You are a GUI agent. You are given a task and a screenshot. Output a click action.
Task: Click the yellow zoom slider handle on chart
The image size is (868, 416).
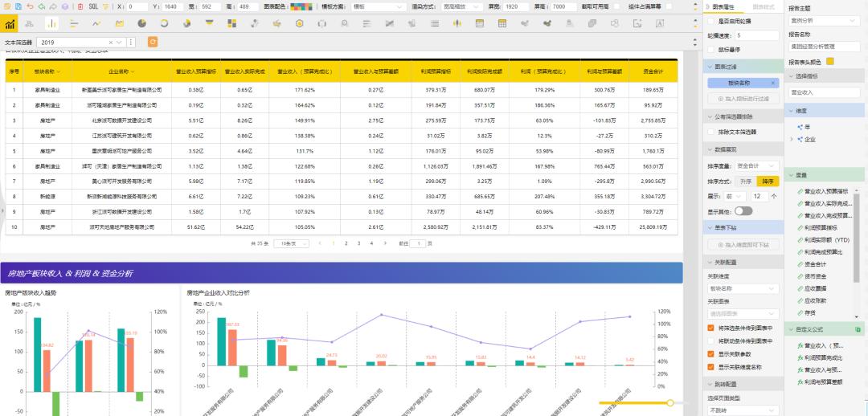[670, 402]
